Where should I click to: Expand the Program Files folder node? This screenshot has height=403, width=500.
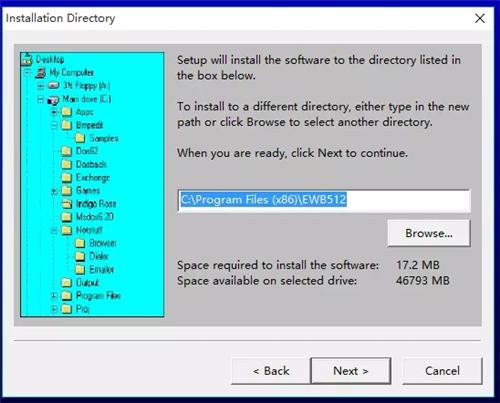[54, 296]
